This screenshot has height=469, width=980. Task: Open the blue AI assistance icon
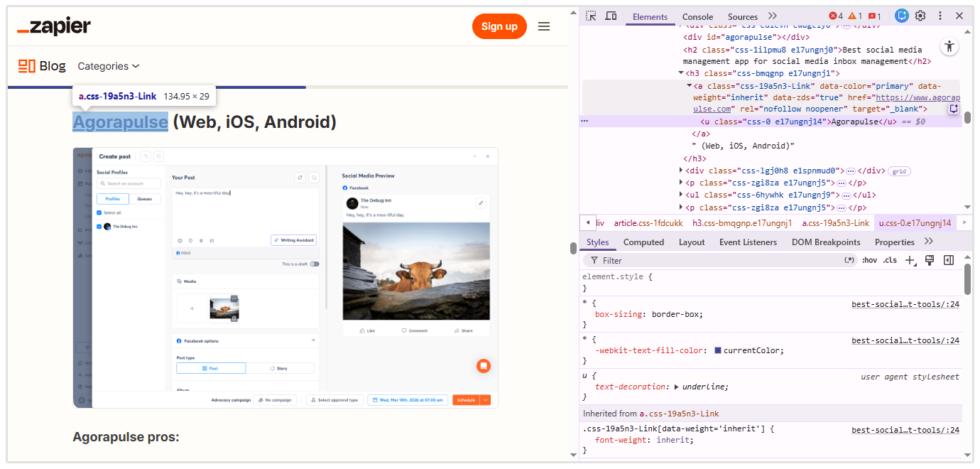coord(902,16)
